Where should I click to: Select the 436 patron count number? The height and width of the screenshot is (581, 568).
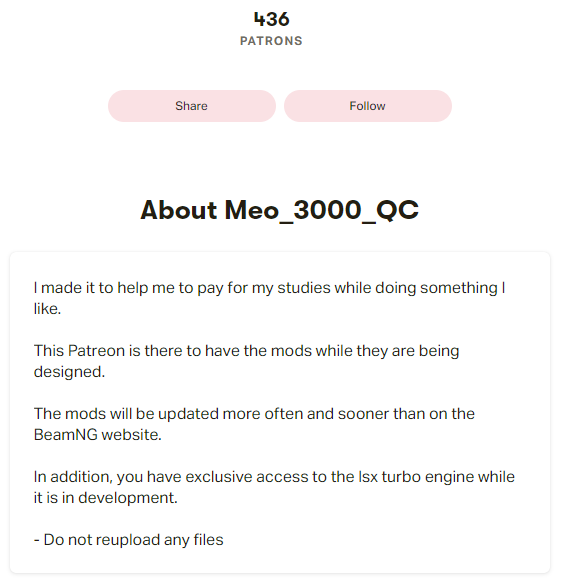(x=272, y=19)
